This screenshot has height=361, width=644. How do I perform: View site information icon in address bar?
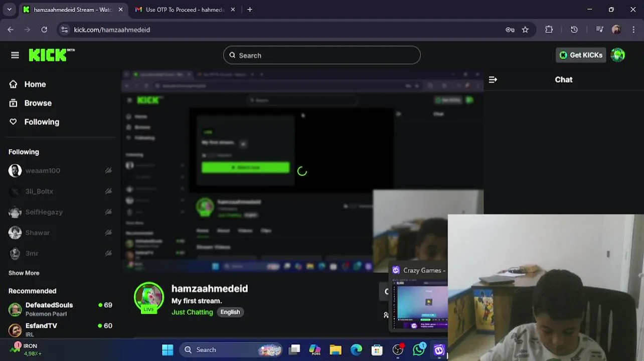[x=64, y=30]
